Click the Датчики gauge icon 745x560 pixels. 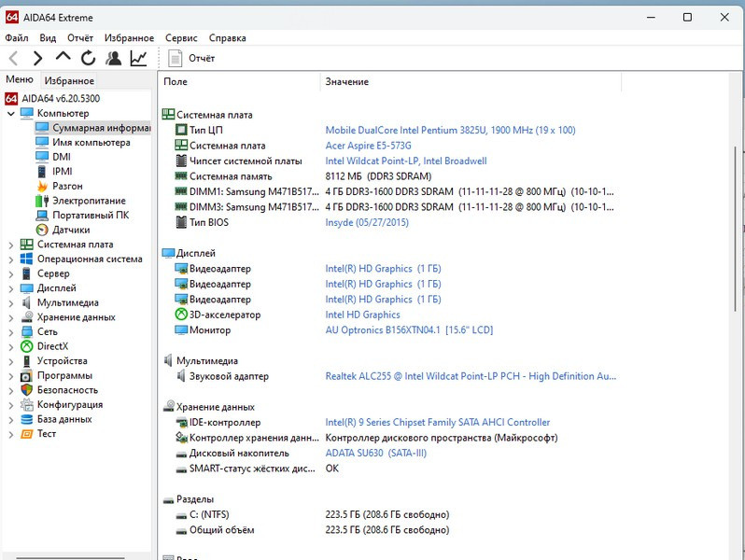[42, 230]
